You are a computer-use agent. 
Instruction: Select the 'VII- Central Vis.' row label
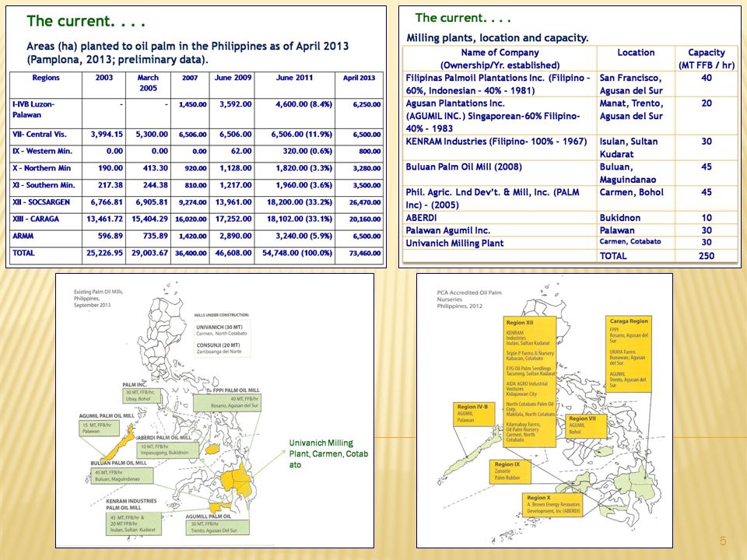40,135
